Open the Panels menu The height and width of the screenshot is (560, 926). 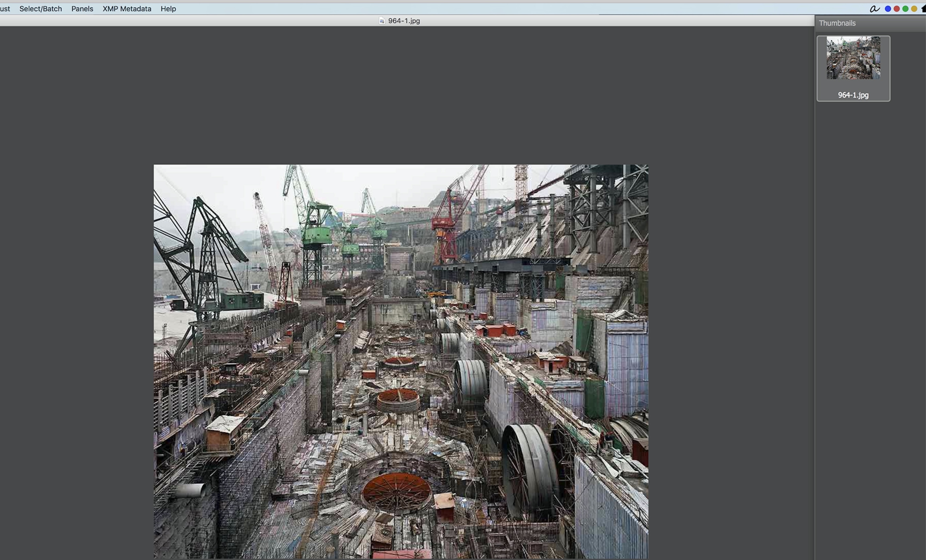(82, 9)
